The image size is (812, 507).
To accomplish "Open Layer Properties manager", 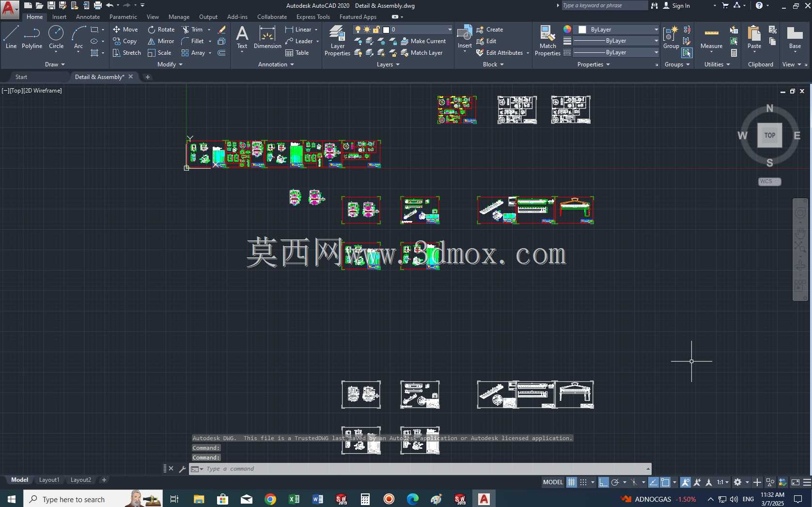I will click(337, 41).
